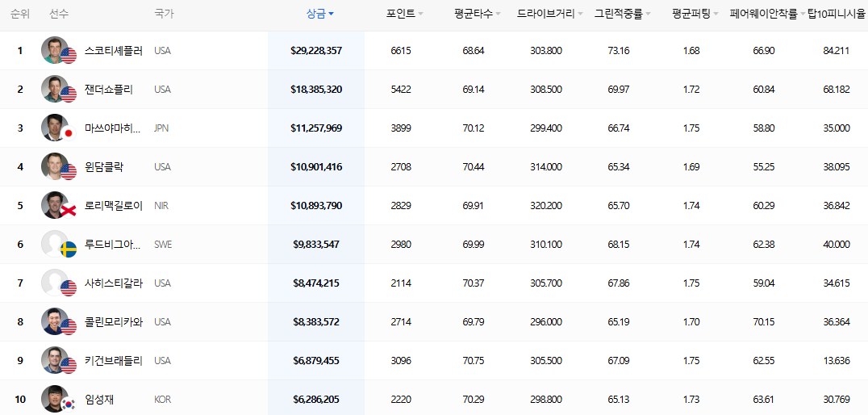Select prize money $6,286,205

[x=316, y=400]
